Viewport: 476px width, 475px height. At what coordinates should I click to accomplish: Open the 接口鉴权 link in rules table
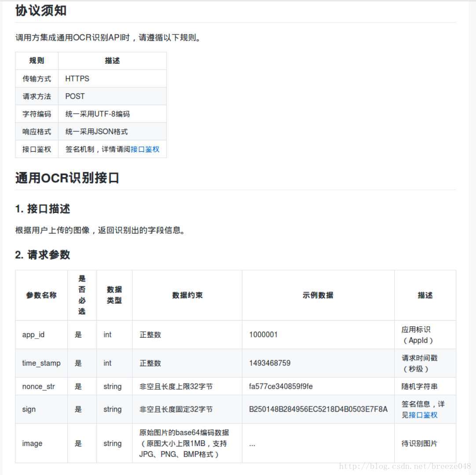(x=145, y=149)
